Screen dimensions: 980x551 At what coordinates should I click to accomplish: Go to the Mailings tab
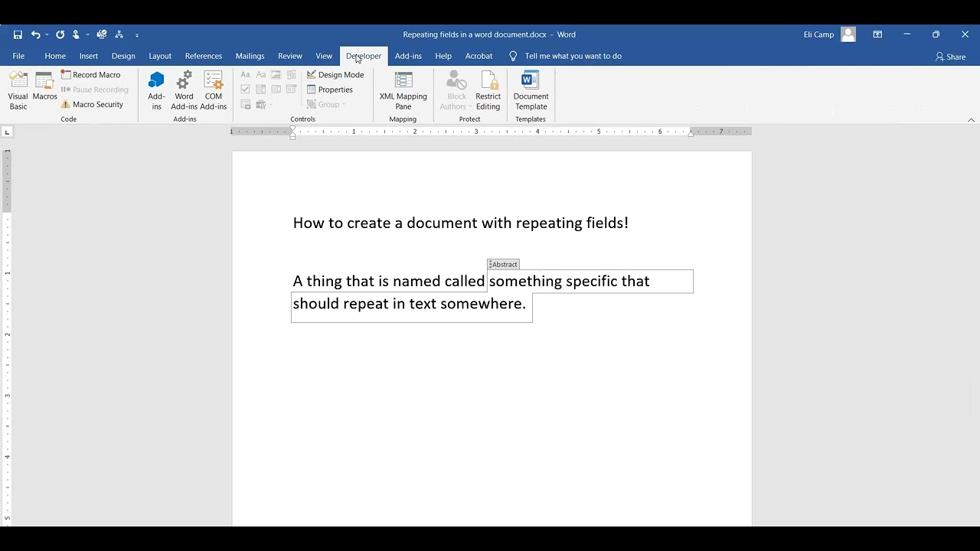point(250,56)
